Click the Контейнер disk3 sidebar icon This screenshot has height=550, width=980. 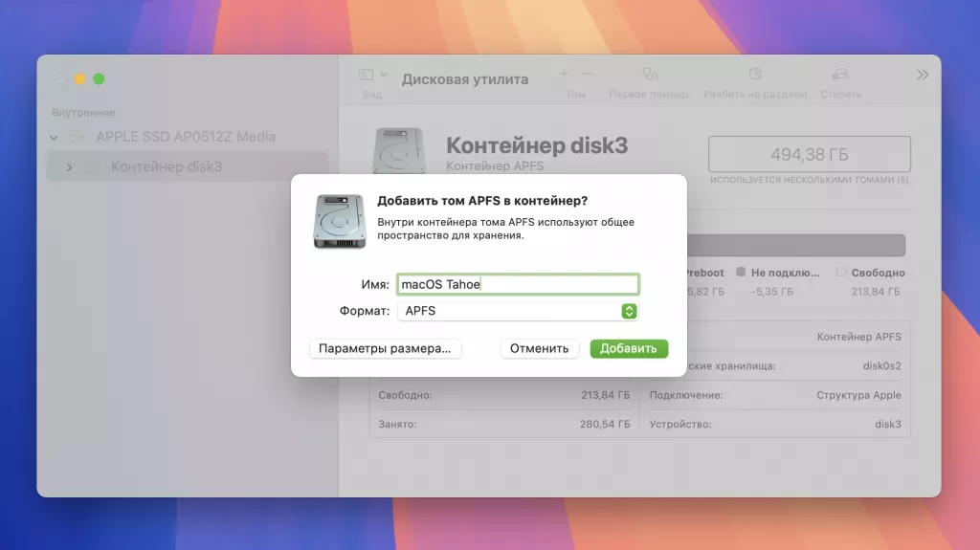(x=93, y=166)
